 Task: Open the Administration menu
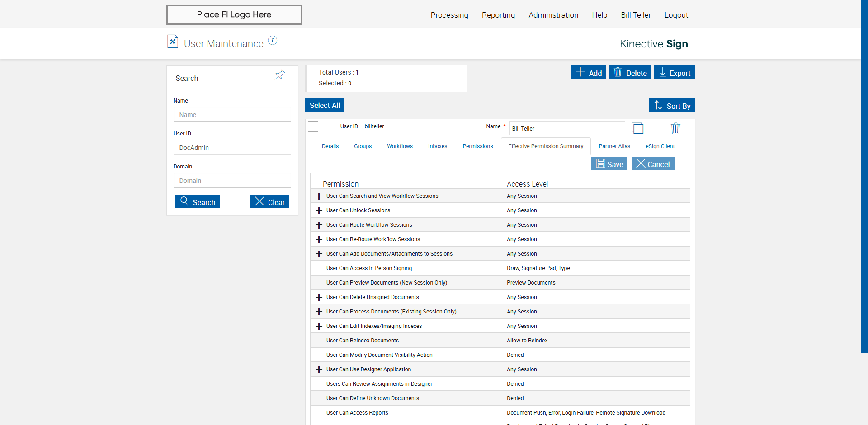(553, 15)
